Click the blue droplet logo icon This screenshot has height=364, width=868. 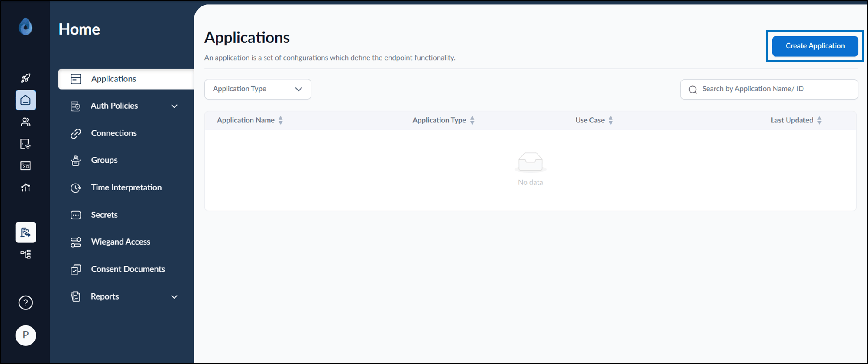coord(26,26)
